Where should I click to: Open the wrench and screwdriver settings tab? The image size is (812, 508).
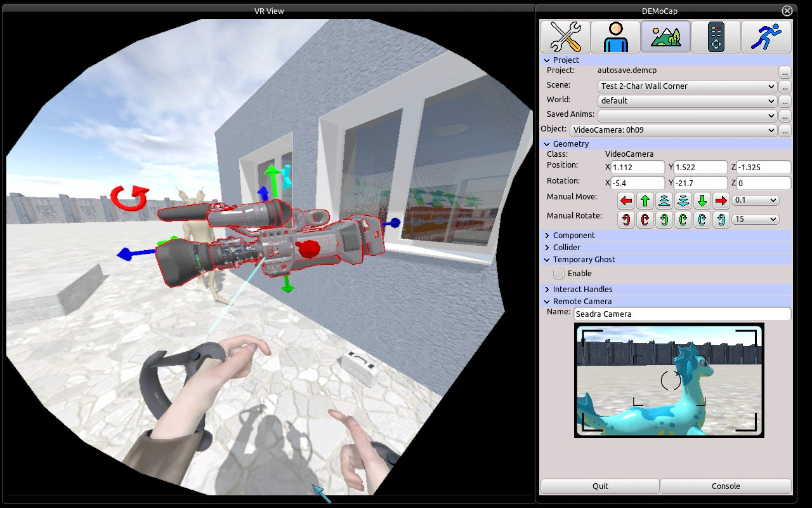565,37
